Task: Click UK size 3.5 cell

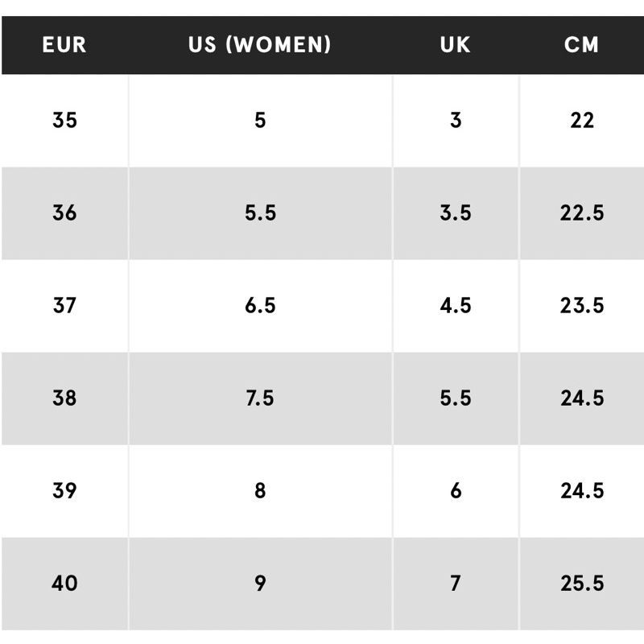Action: [456, 213]
